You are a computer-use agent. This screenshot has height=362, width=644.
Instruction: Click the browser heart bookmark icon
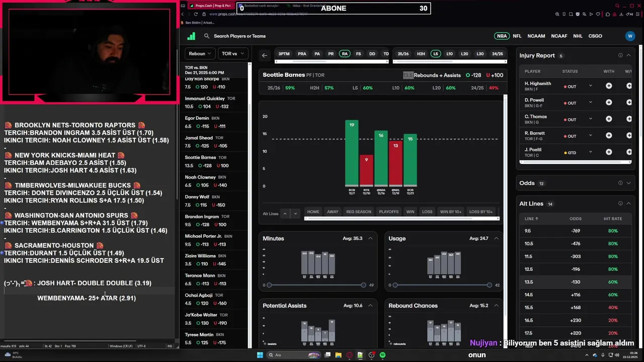point(598,14)
